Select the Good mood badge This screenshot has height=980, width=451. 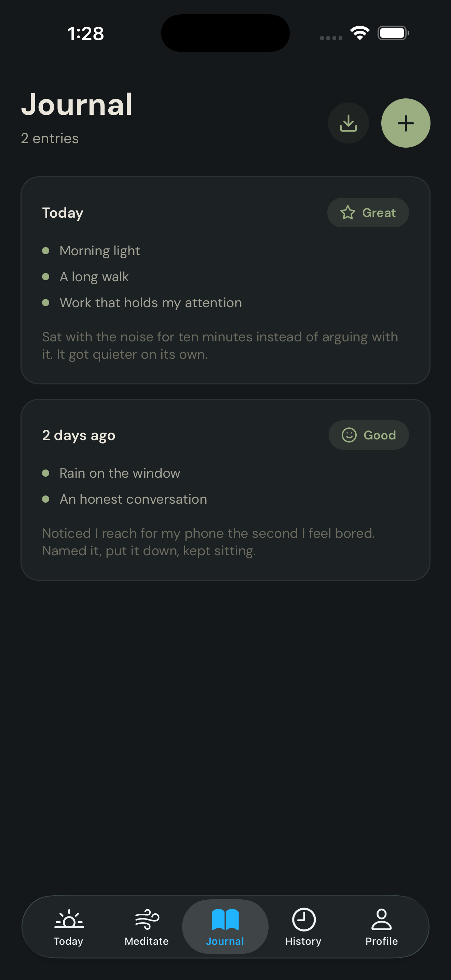coord(368,435)
